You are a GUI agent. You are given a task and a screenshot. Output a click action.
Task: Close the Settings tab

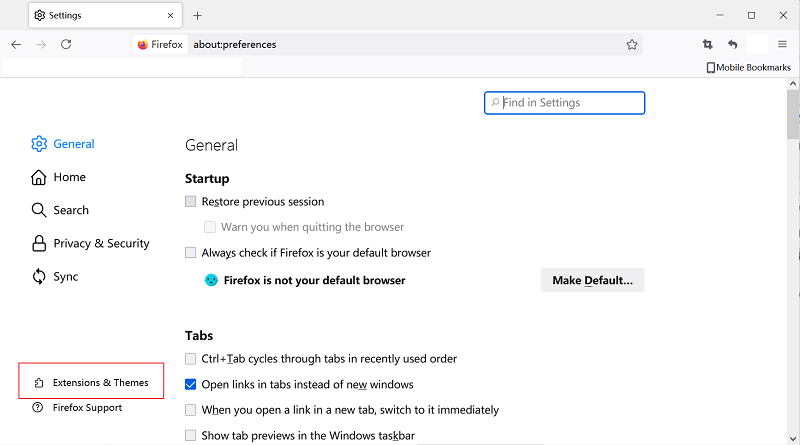point(170,16)
